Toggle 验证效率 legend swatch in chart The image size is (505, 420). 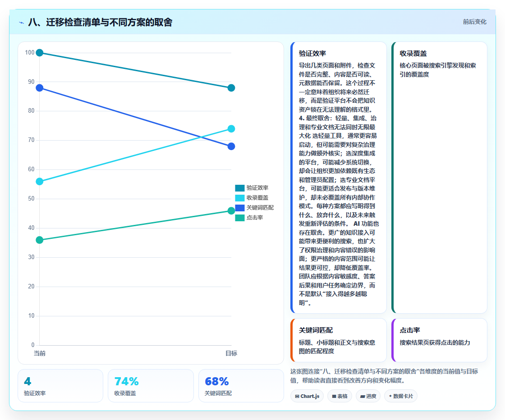pyautogui.click(x=239, y=188)
